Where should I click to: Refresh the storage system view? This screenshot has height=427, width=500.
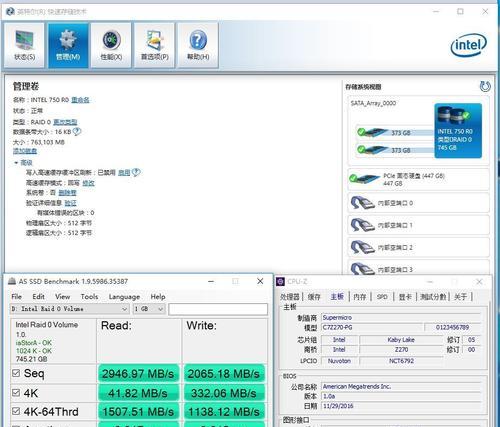pos(485,87)
